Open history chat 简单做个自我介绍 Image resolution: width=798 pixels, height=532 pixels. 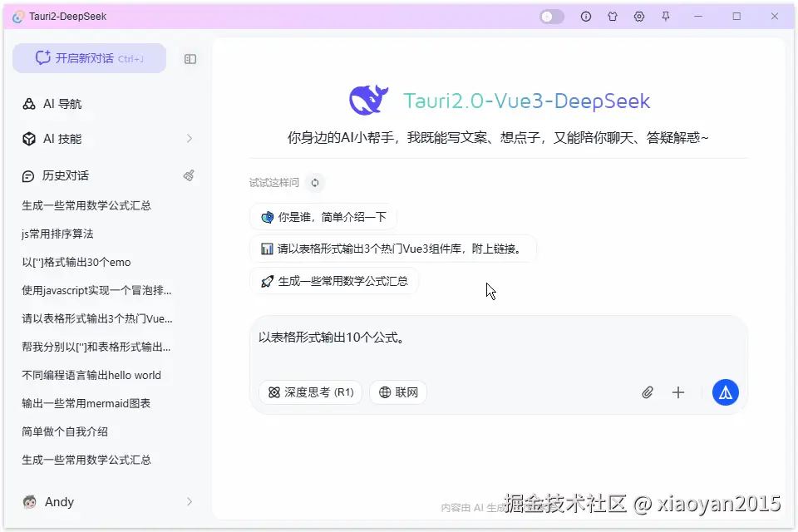tap(65, 431)
